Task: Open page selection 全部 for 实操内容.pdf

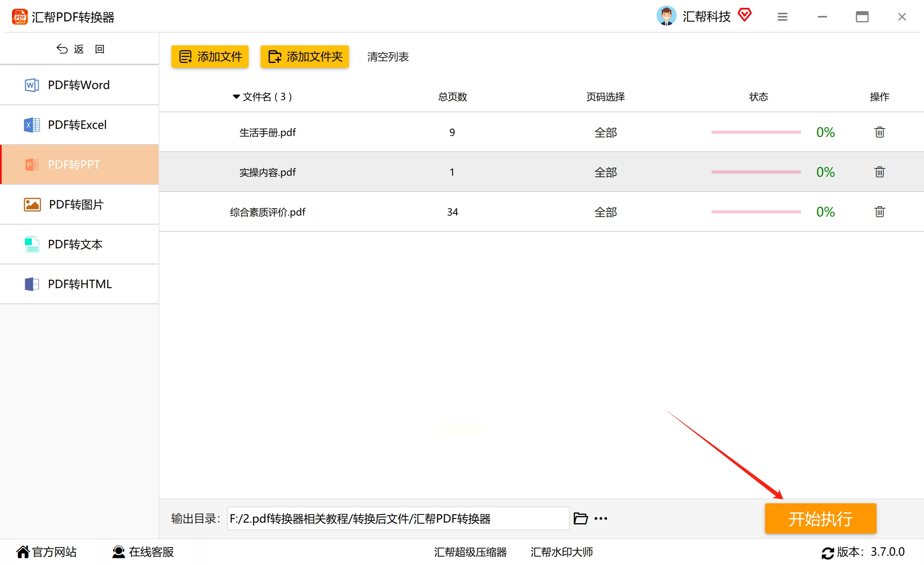Action: (605, 172)
